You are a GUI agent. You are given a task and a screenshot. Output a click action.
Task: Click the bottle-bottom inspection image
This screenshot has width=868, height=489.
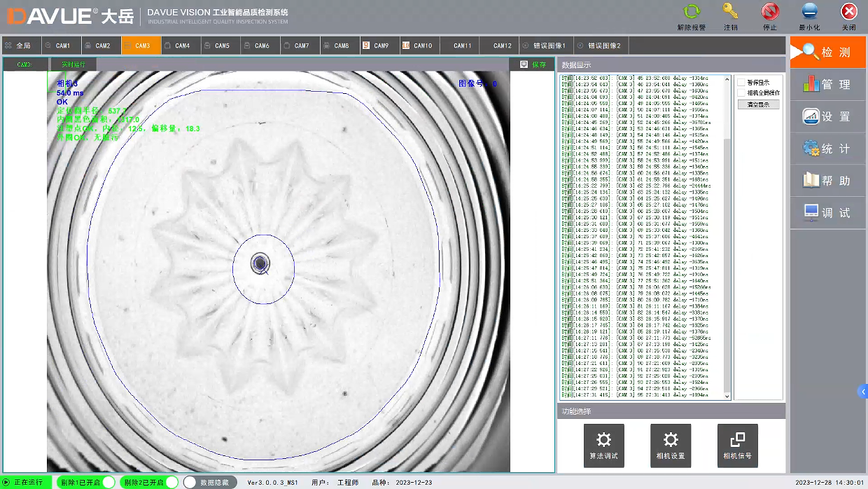pos(279,271)
